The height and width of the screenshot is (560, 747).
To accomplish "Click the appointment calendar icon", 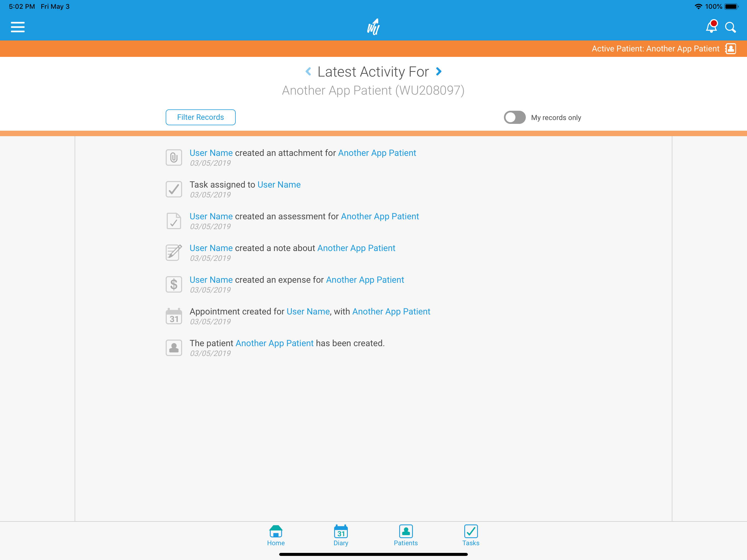I will 174,316.
